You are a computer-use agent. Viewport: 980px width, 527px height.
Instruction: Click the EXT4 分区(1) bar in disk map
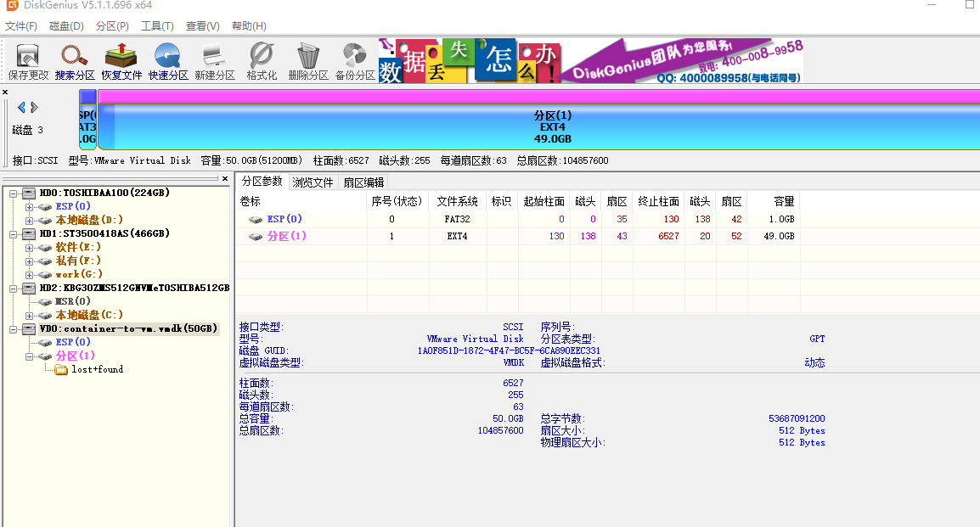pyautogui.click(x=552, y=126)
